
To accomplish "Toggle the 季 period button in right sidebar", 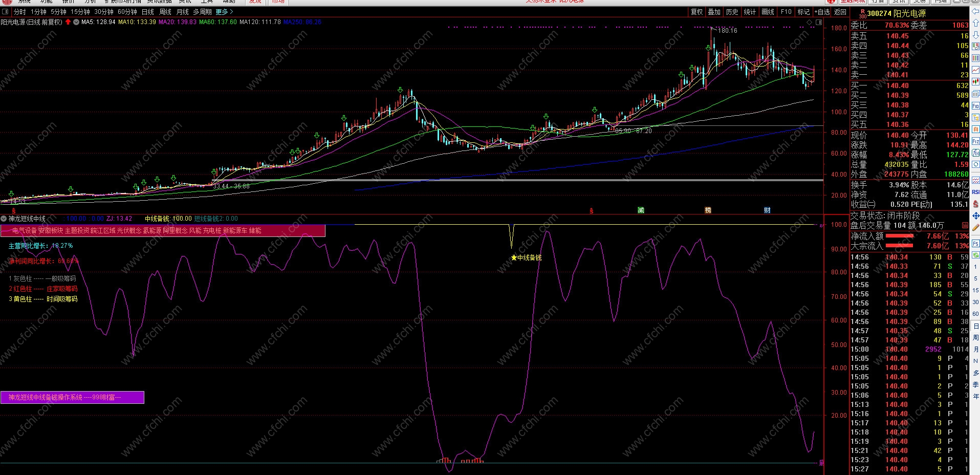I will [975, 385].
